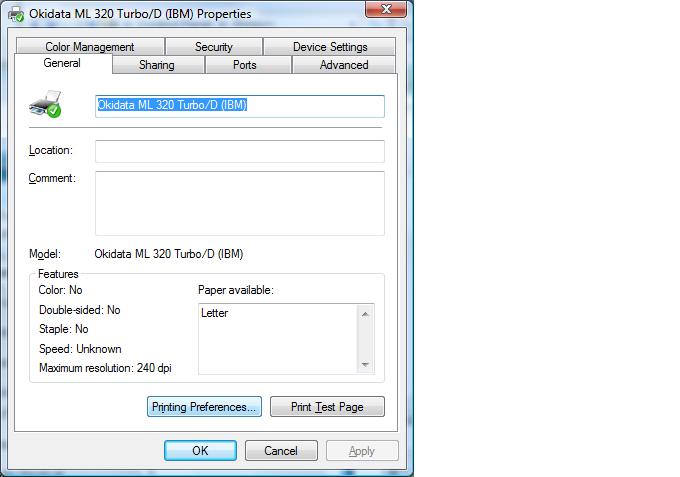Select Letter in the Paper available list
680x477 pixels.
(215, 313)
